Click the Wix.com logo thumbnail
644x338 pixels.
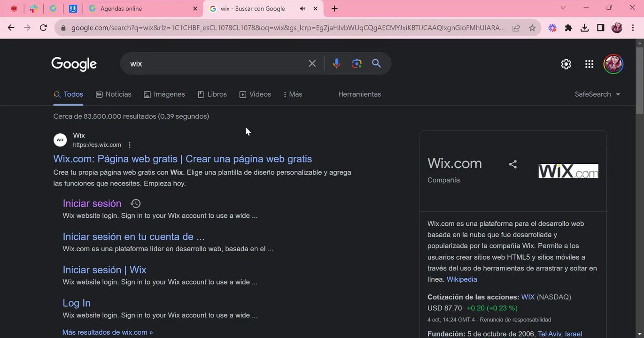click(x=568, y=171)
